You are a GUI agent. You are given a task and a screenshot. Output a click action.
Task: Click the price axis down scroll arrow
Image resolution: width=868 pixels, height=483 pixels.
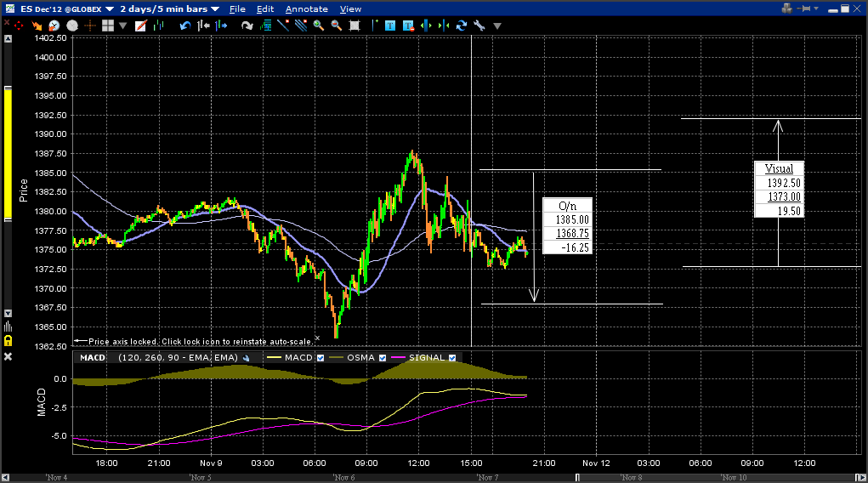click(8, 314)
